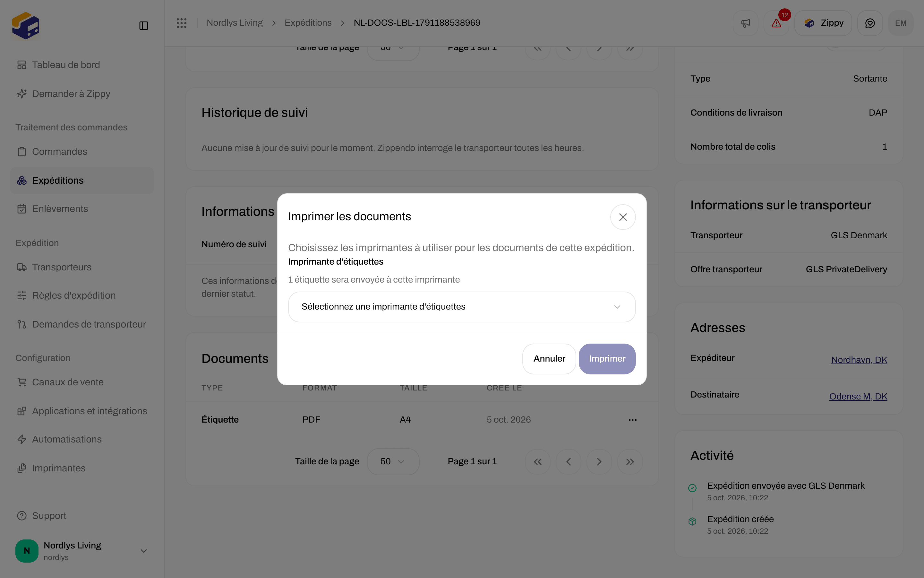Select Expéditions in the sidebar
924x578 pixels.
click(82, 180)
